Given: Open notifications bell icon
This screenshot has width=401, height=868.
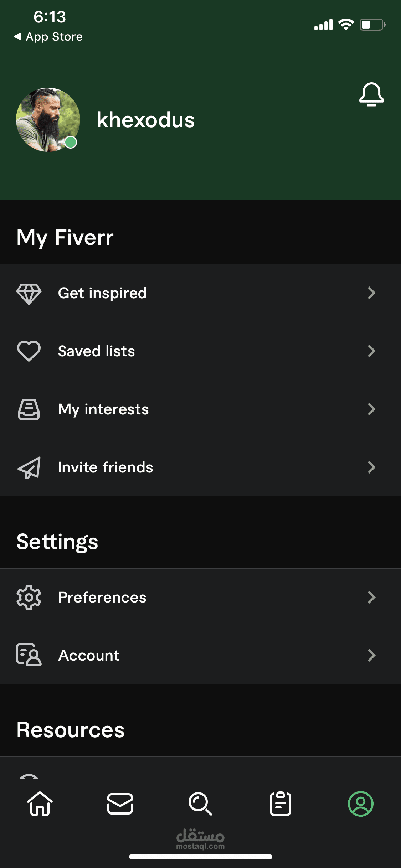Looking at the screenshot, I should (371, 94).
